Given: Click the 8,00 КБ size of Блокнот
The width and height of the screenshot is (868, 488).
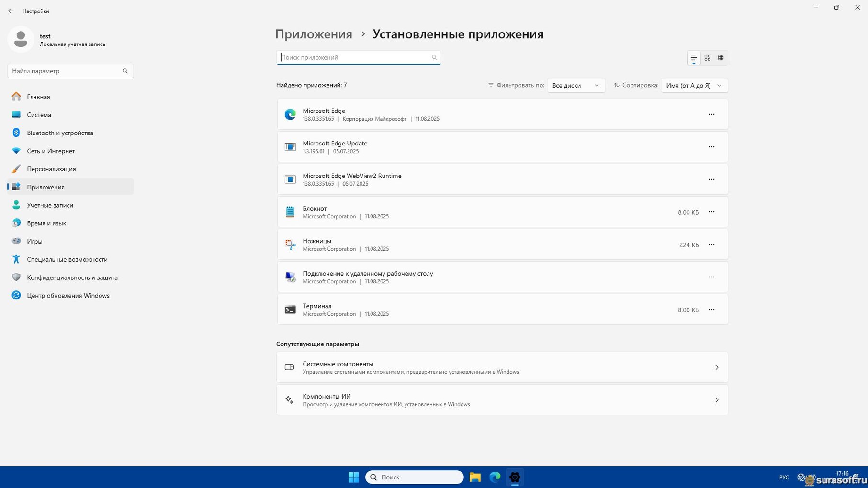Looking at the screenshot, I should [x=688, y=212].
